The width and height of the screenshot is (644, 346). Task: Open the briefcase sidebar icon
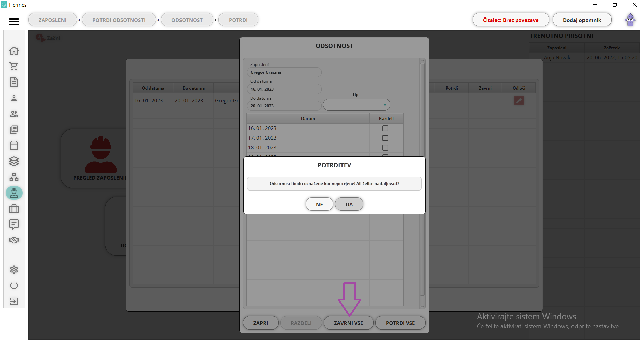pyautogui.click(x=14, y=209)
